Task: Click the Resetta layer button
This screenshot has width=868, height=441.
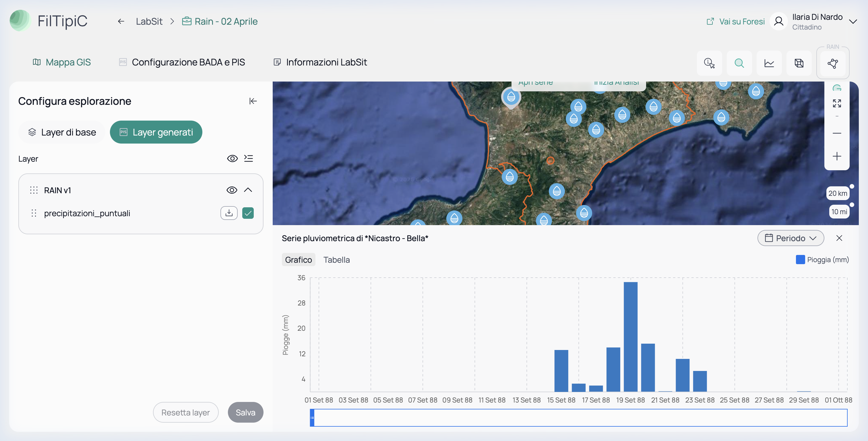Action: 186,412
